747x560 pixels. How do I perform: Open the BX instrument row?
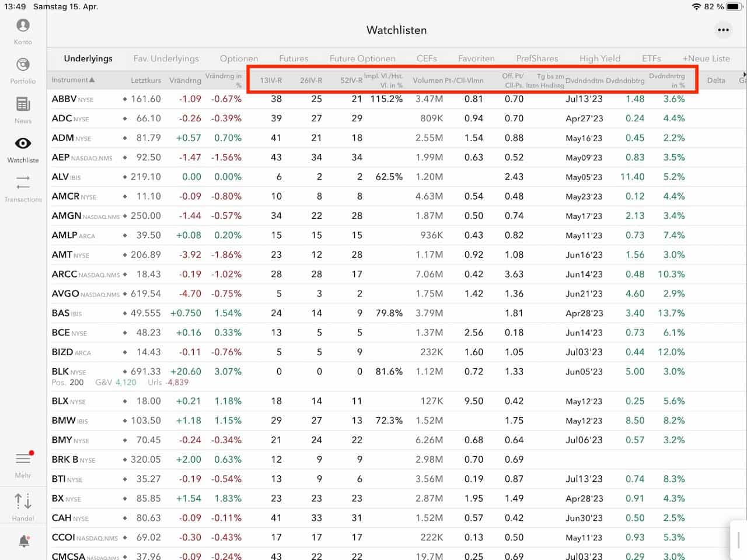pyautogui.click(x=397, y=499)
